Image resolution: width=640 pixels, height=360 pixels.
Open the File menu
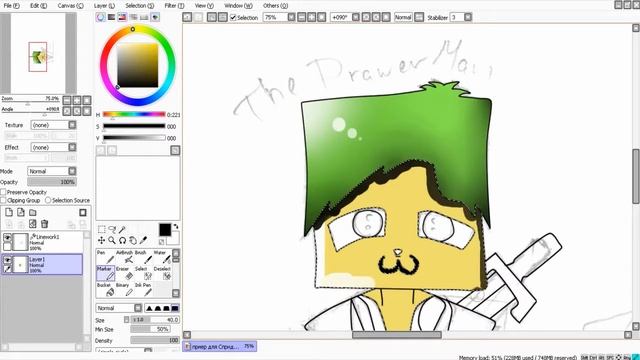11,6
